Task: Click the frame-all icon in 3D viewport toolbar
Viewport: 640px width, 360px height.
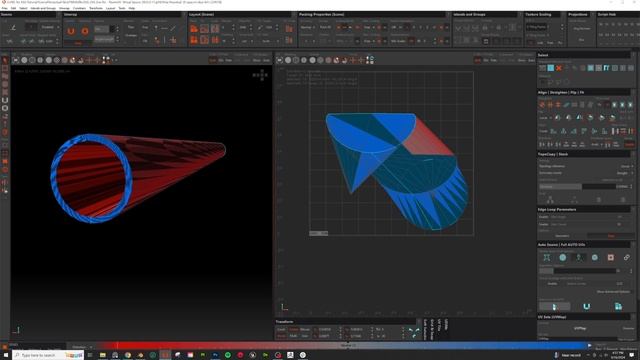Action: [x=16, y=60]
